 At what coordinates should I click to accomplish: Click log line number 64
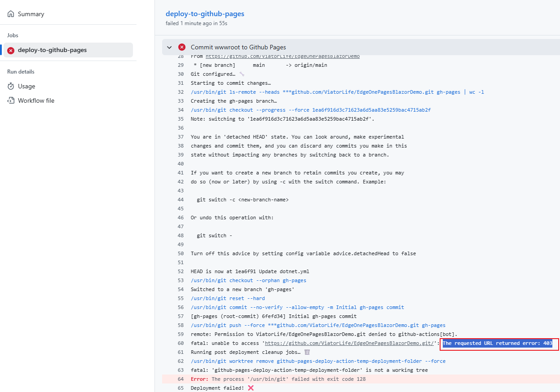pos(181,379)
